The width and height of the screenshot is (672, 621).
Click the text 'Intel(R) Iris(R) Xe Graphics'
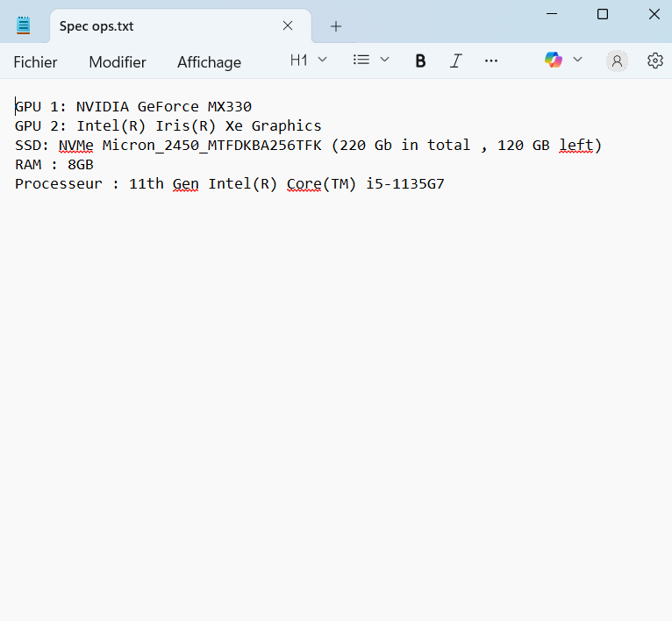(x=199, y=126)
